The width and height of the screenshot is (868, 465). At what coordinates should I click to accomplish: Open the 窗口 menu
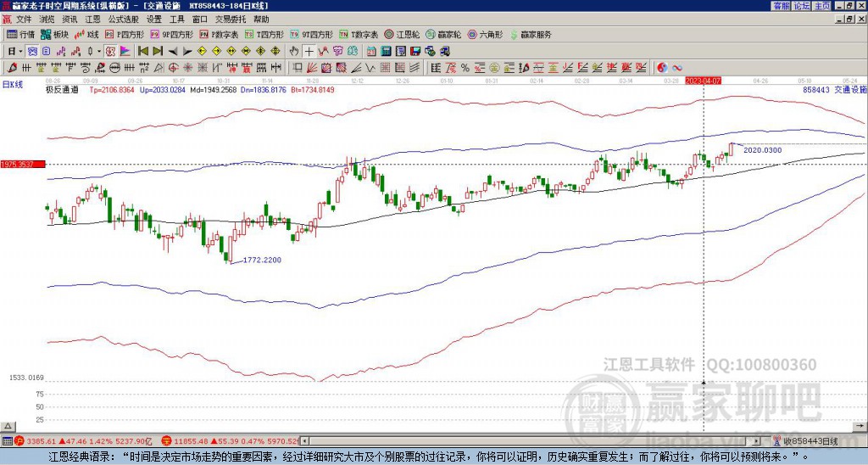200,20
